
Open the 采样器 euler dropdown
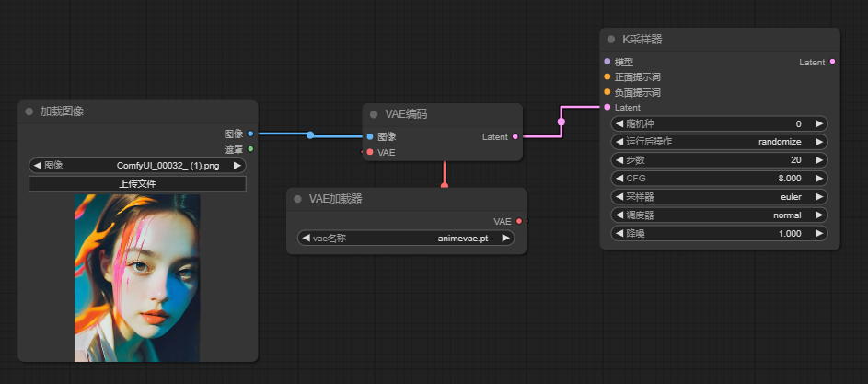719,196
